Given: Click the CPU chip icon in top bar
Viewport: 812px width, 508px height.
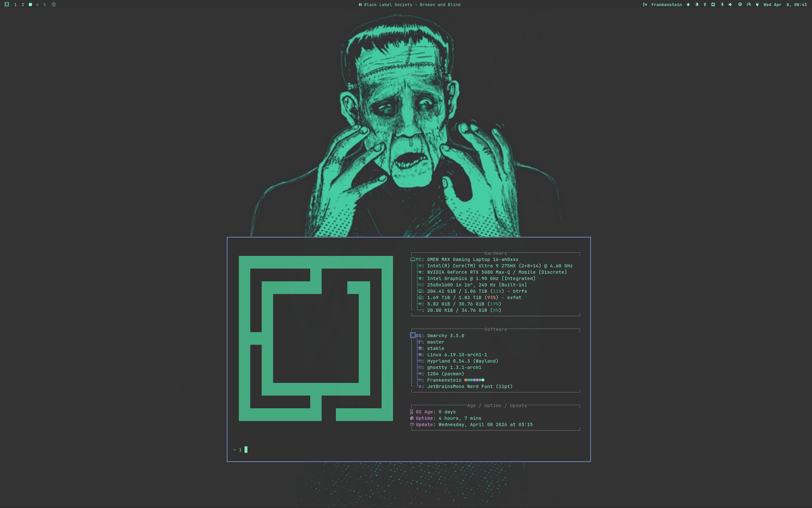Looking at the screenshot, I should (x=740, y=5).
